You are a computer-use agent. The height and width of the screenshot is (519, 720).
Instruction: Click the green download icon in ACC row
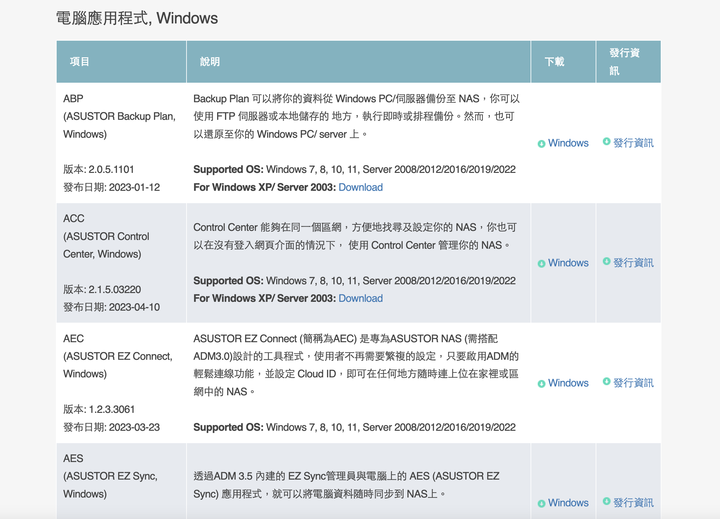pos(541,264)
